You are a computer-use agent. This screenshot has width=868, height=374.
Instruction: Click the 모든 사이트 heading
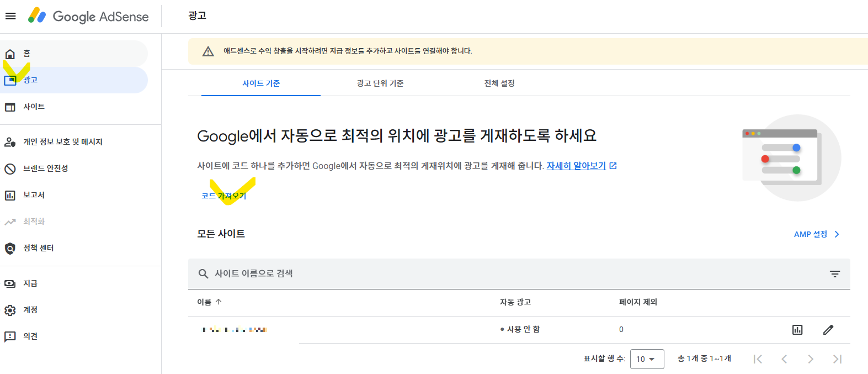(221, 234)
